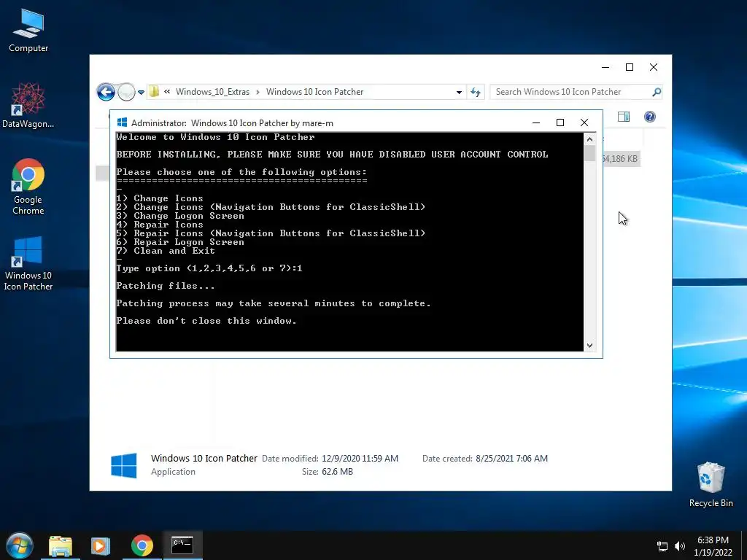Minimize the Icon Patcher console window
This screenshot has width=747, height=560.
click(x=536, y=122)
